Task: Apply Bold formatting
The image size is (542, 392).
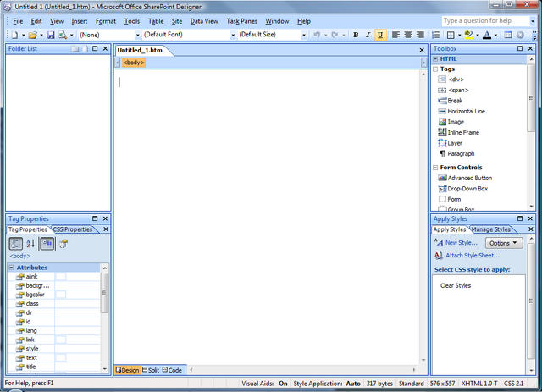Action: pyautogui.click(x=356, y=35)
